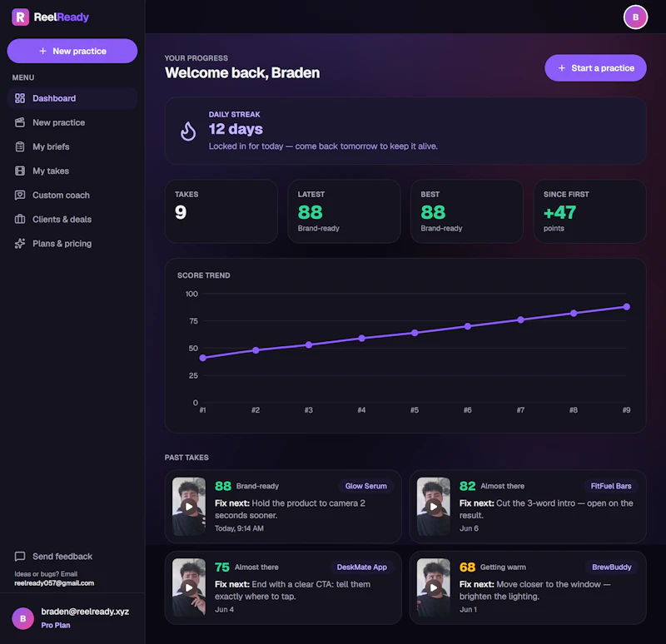
Task: Click the DeskMate App tag
Action: [x=361, y=567]
